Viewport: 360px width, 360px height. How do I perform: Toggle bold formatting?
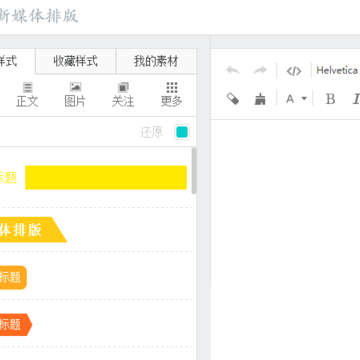[330, 99]
